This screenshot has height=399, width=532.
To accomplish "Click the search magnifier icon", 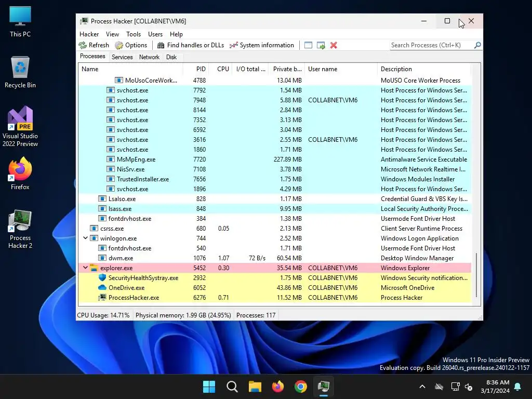I will point(477,45).
